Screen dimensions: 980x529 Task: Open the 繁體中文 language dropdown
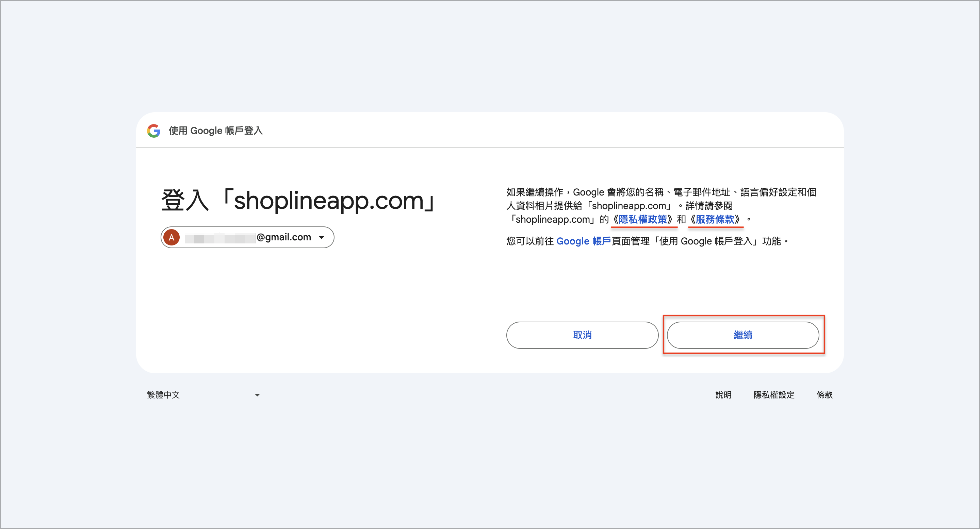[203, 395]
